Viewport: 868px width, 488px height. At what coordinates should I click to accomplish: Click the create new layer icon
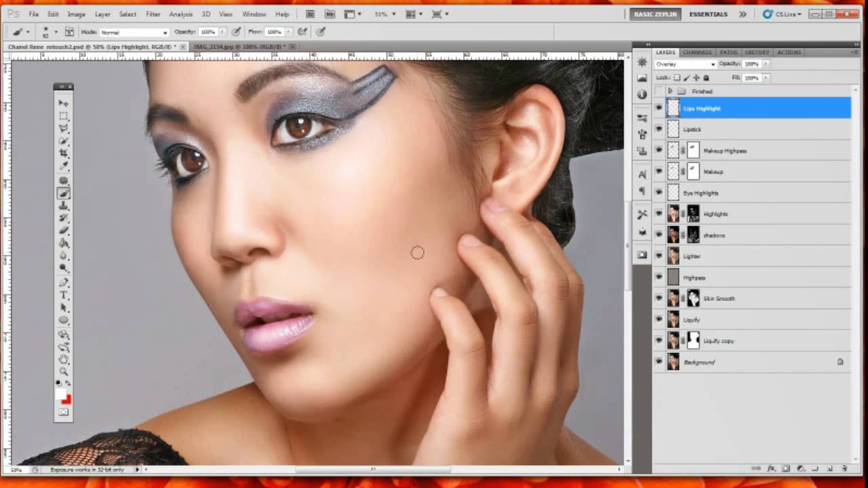pyautogui.click(x=830, y=468)
